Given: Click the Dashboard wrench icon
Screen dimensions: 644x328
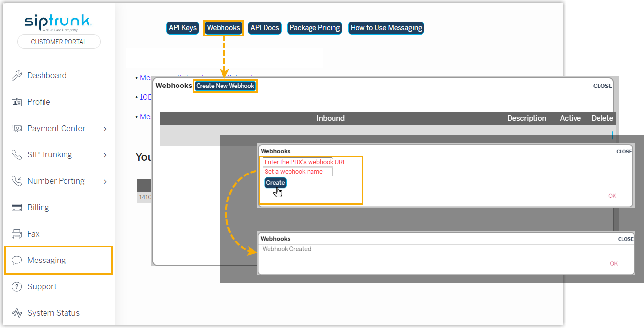Looking at the screenshot, I should (17, 75).
